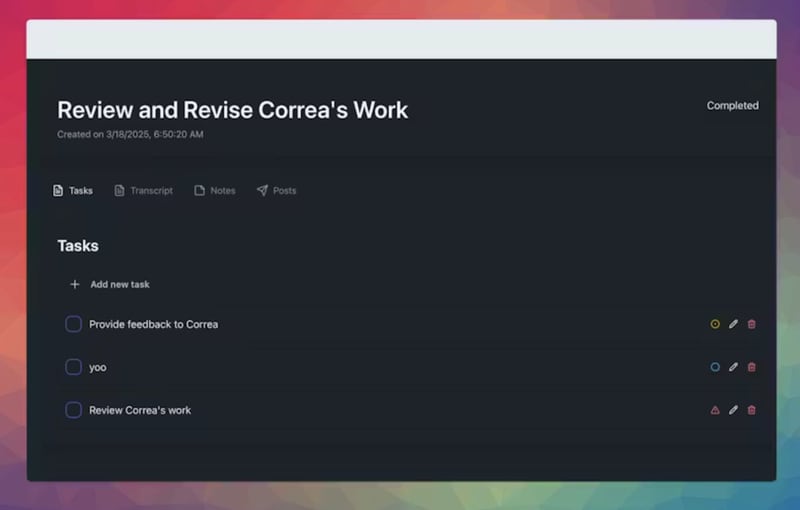Image resolution: width=800 pixels, height=510 pixels.
Task: Click red warning triangle on Review Correa's work
Action: [x=715, y=410]
